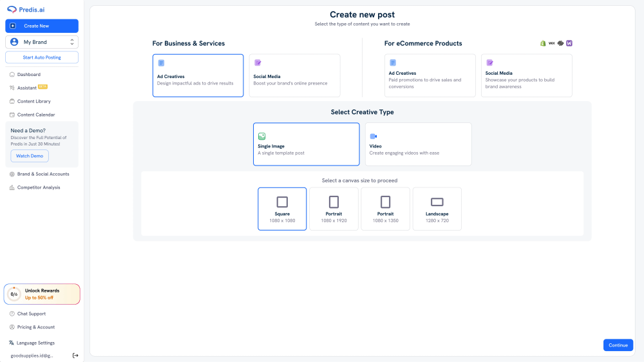The image size is (644, 362).
Task: Open the My Brand dropdown
Action: pyautogui.click(x=42, y=42)
